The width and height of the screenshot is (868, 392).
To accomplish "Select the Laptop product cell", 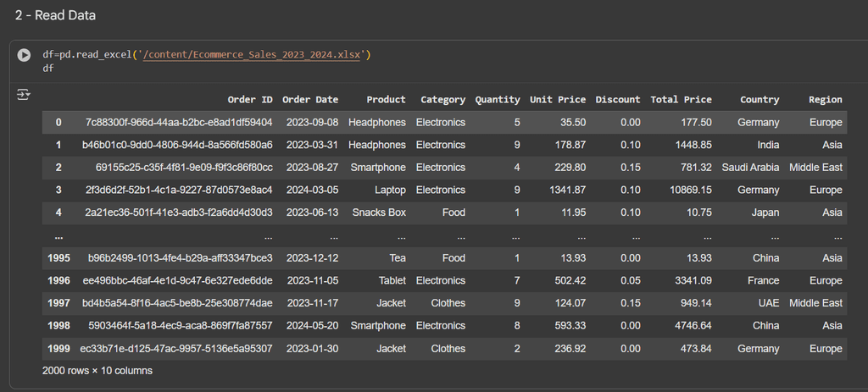I will (390, 190).
